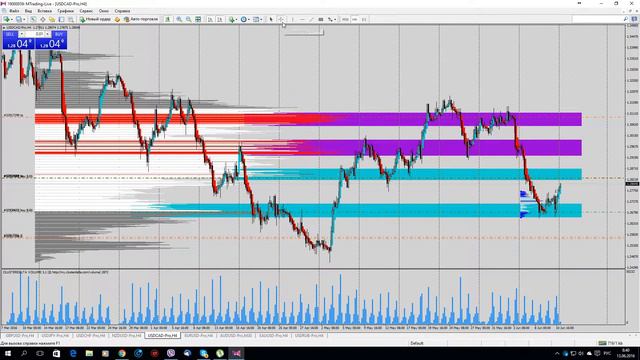Image resolution: width=640 pixels, height=360 pixels.
Task: Switch to the USDJPY-Pro,H4 chart tab
Action: pos(55,336)
